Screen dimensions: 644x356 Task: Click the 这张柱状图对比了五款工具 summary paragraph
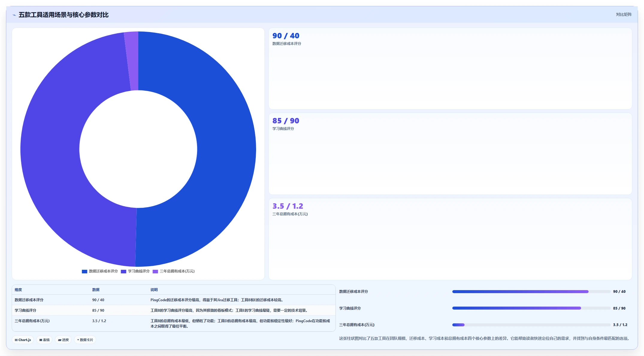pos(485,339)
